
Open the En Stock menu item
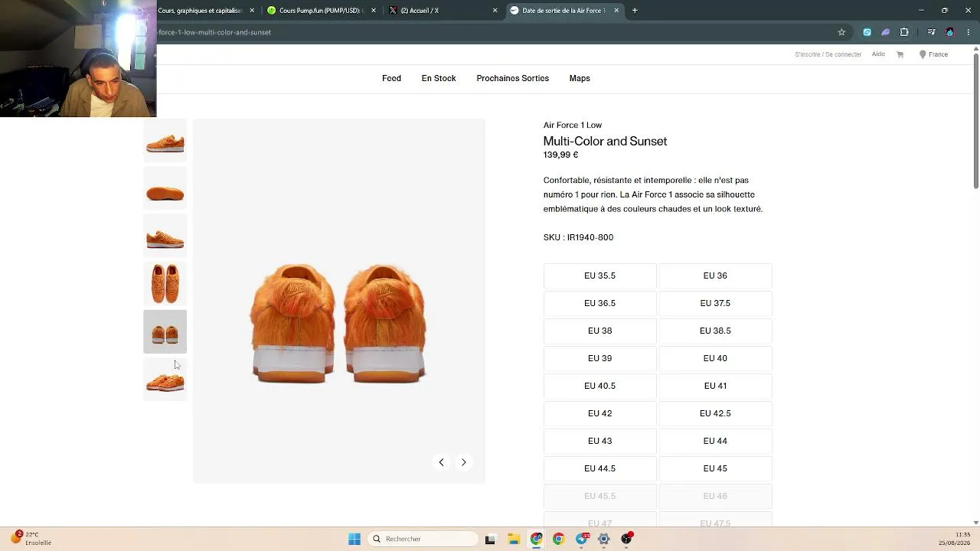[x=439, y=78]
